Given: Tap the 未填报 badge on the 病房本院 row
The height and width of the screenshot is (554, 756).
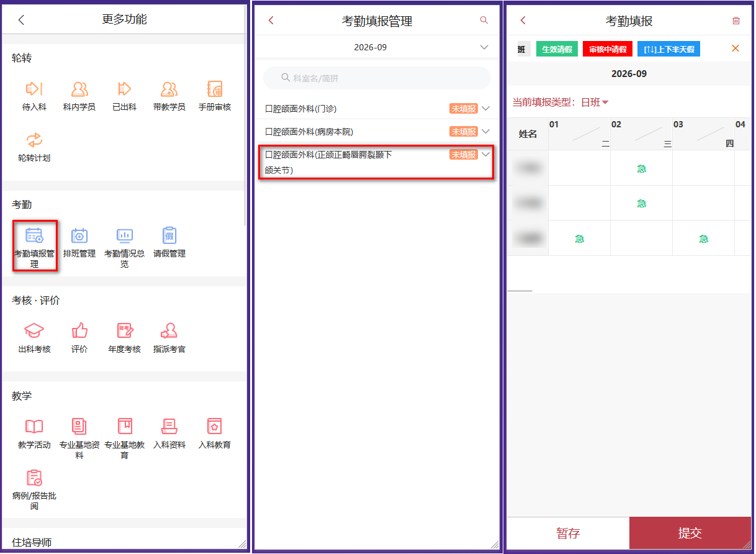Looking at the screenshot, I should [464, 132].
